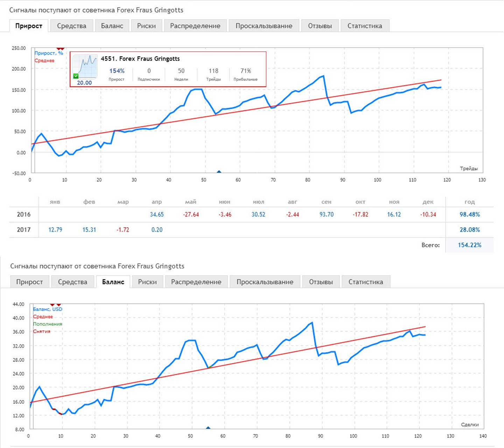Viewport: 504px width, 448px height.
Task: Click blue deposit triangle on growth chart axis
Action: (219, 172)
